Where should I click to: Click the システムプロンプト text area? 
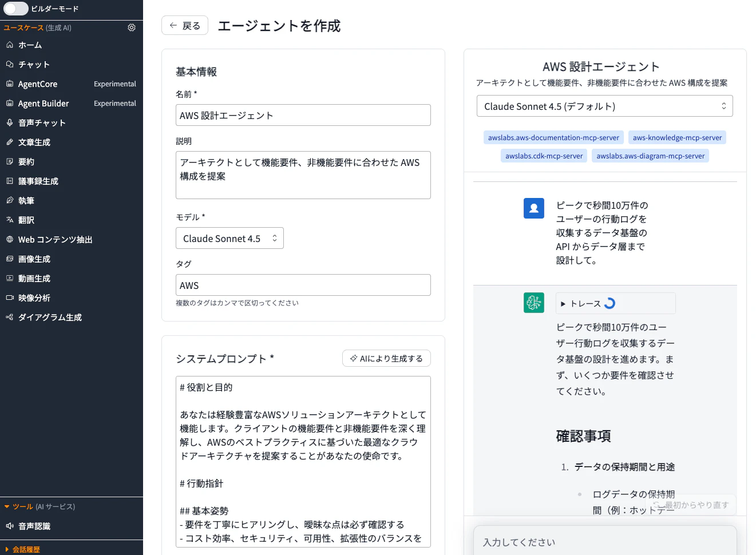pos(303,462)
